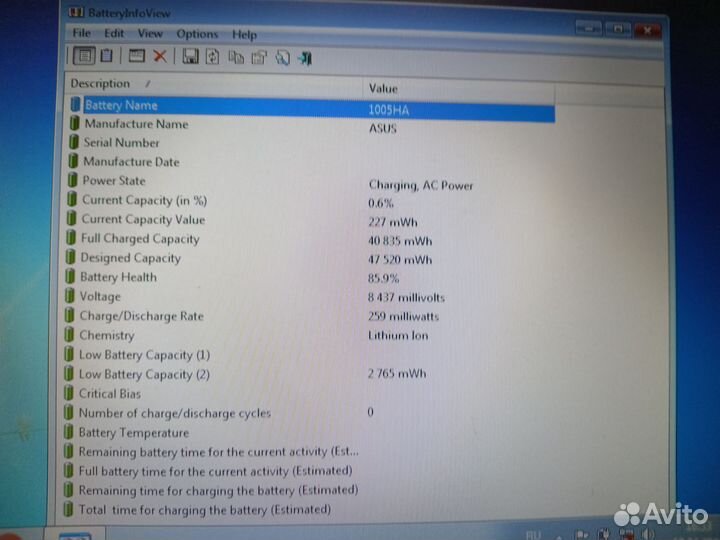This screenshot has height=540, width=720.
Task: Open the View menu
Action: tap(150, 34)
